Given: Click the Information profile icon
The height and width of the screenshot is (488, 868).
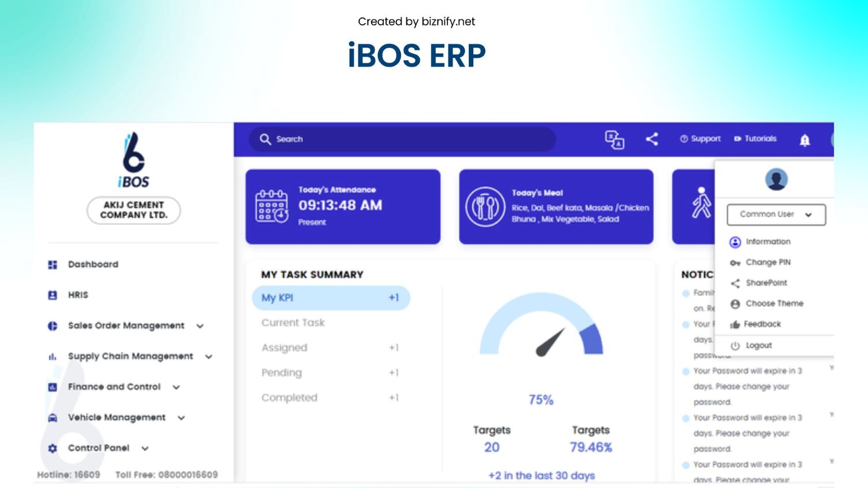Looking at the screenshot, I should click(x=735, y=242).
